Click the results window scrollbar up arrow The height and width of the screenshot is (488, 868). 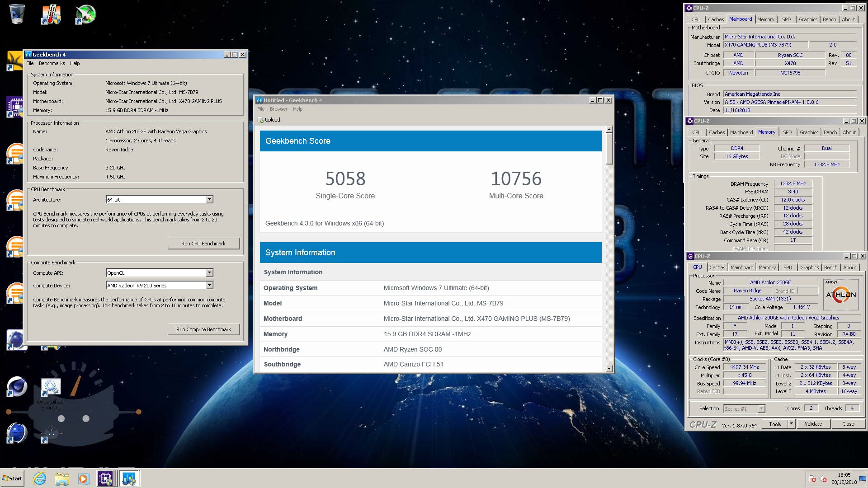pyautogui.click(x=609, y=130)
